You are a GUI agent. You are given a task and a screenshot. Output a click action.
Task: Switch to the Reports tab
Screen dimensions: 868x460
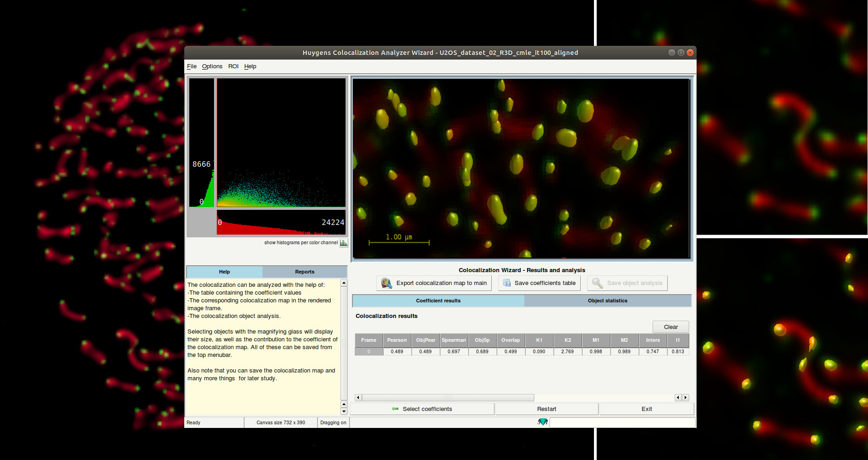point(304,272)
